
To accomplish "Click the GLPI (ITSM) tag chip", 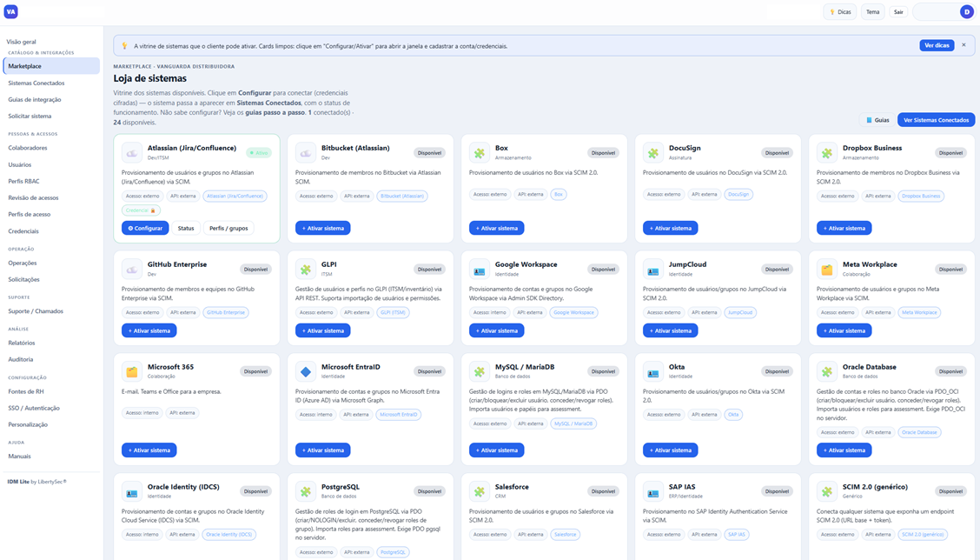I will tap(393, 312).
